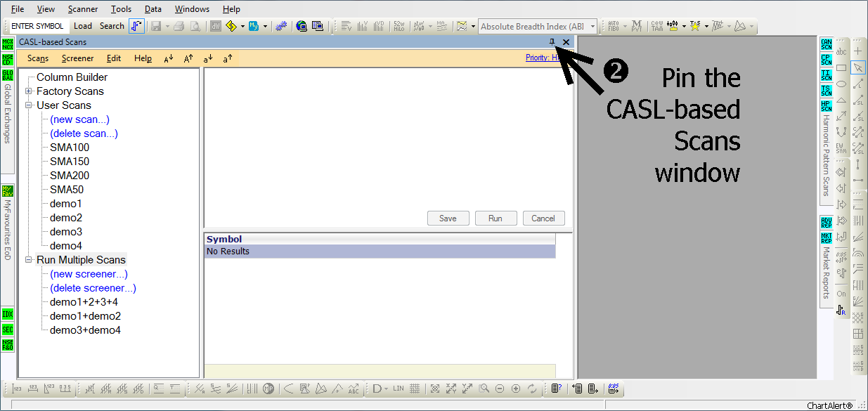Click the Symbol column header

[x=380, y=240]
